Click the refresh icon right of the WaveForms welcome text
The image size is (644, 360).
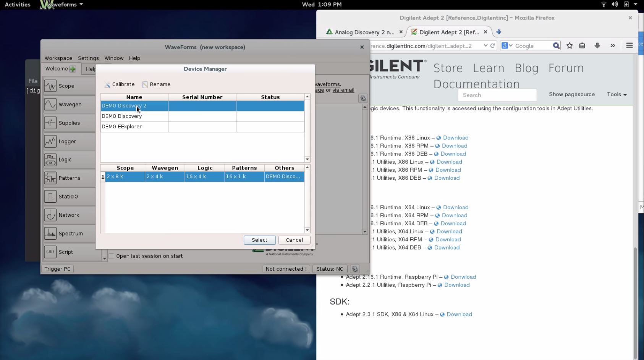pos(363,98)
